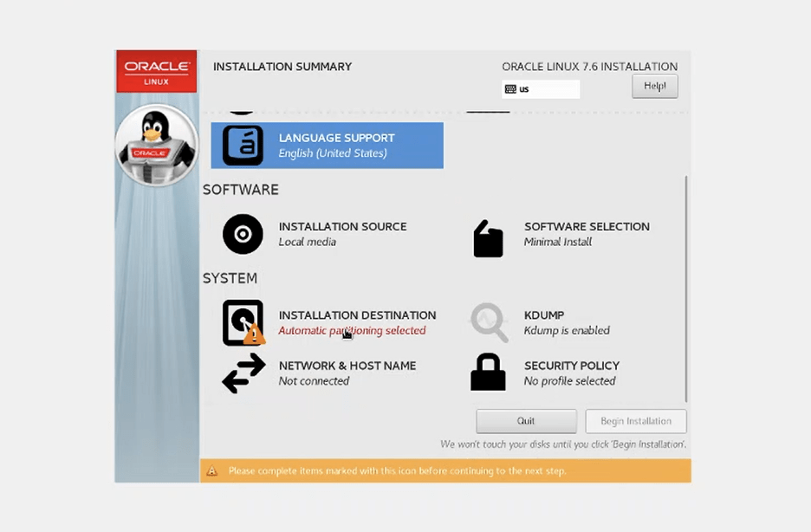Select the Software Selection label
Image resolution: width=811 pixels, height=532 pixels.
pyautogui.click(x=587, y=226)
